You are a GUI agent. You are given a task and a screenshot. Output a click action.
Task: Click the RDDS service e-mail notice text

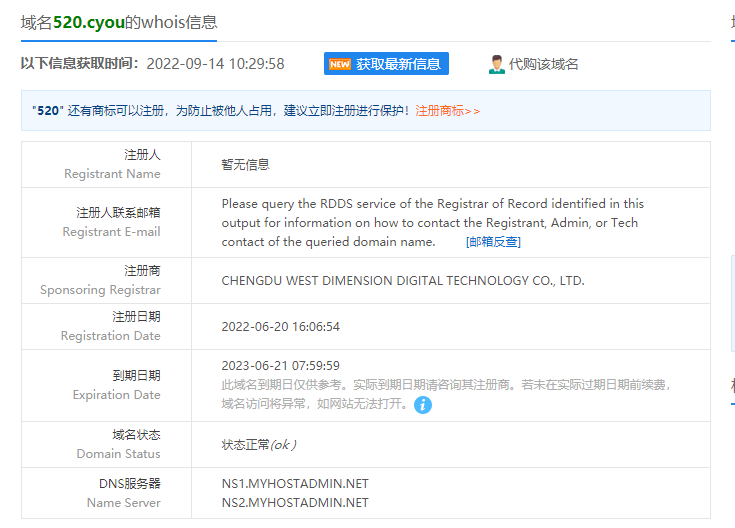(x=432, y=222)
